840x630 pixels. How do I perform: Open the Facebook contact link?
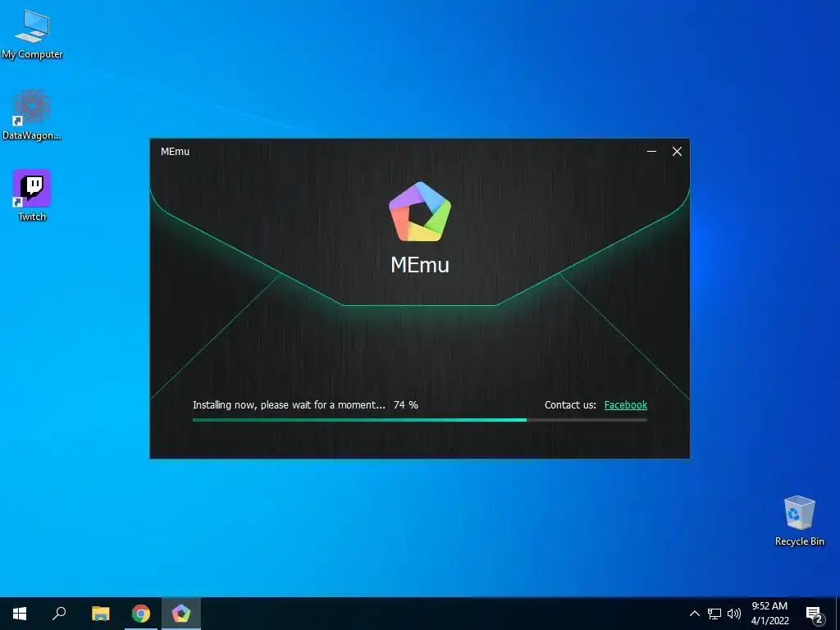point(625,405)
